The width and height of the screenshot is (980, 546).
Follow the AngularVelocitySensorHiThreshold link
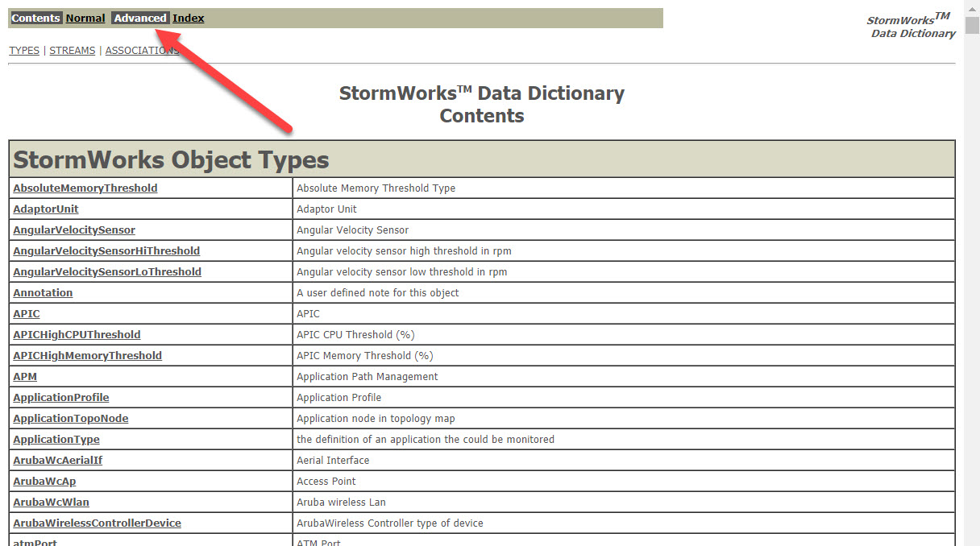point(106,250)
